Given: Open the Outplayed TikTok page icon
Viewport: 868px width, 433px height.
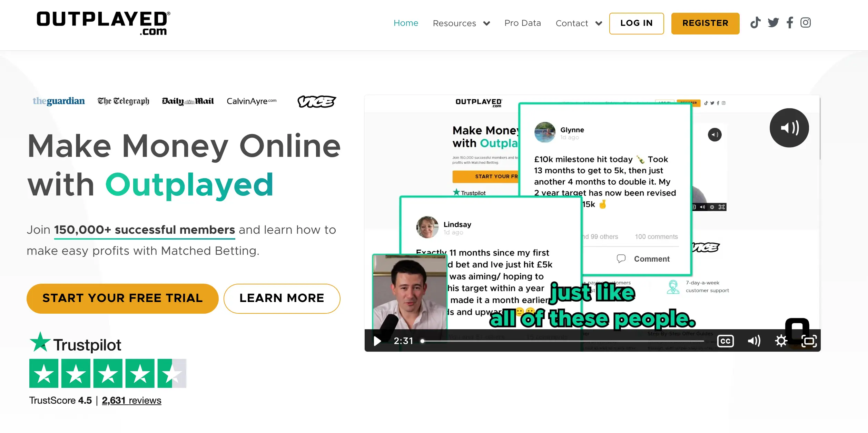Looking at the screenshot, I should 755,23.
